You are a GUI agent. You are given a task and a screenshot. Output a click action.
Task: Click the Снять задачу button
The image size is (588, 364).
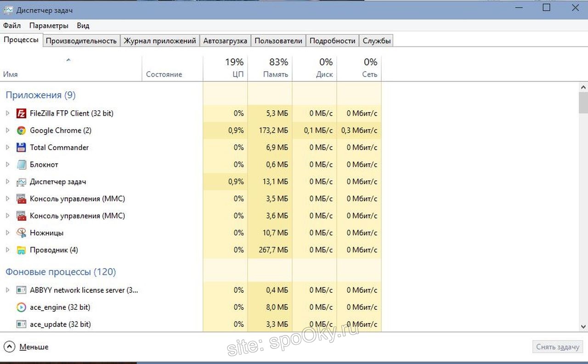pyautogui.click(x=558, y=347)
